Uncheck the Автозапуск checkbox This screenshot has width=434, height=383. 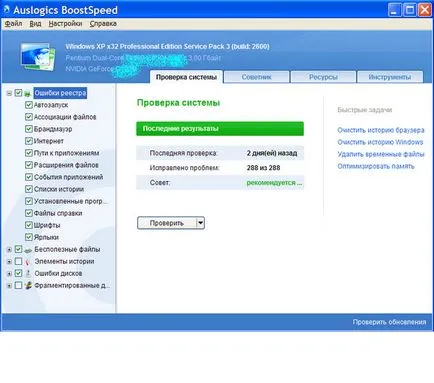[29, 105]
